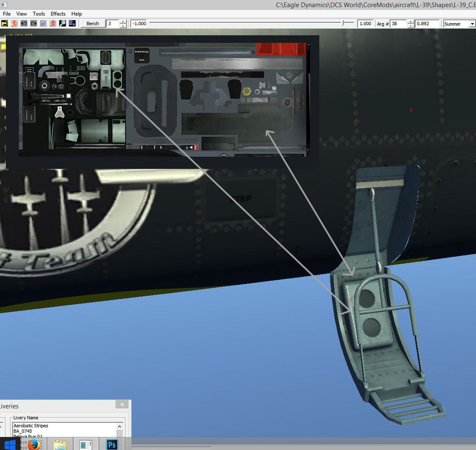
Task: Open Firefox from the taskbar
Action: 34,444
